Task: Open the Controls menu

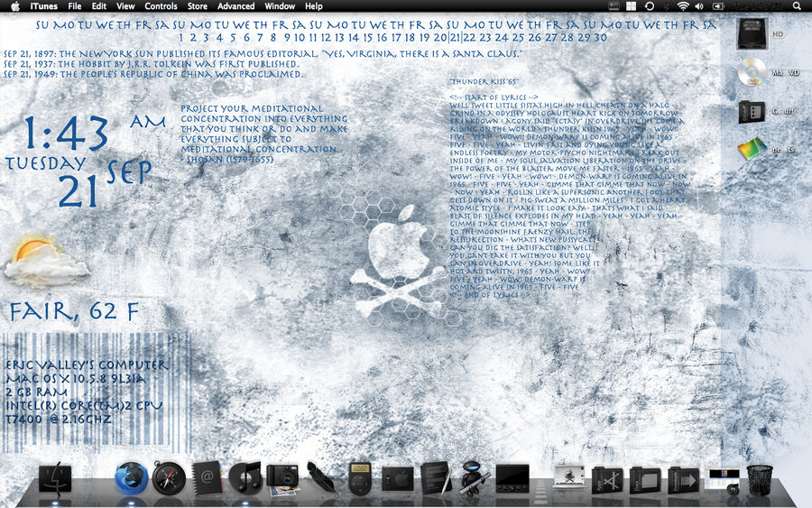Action: point(161,6)
